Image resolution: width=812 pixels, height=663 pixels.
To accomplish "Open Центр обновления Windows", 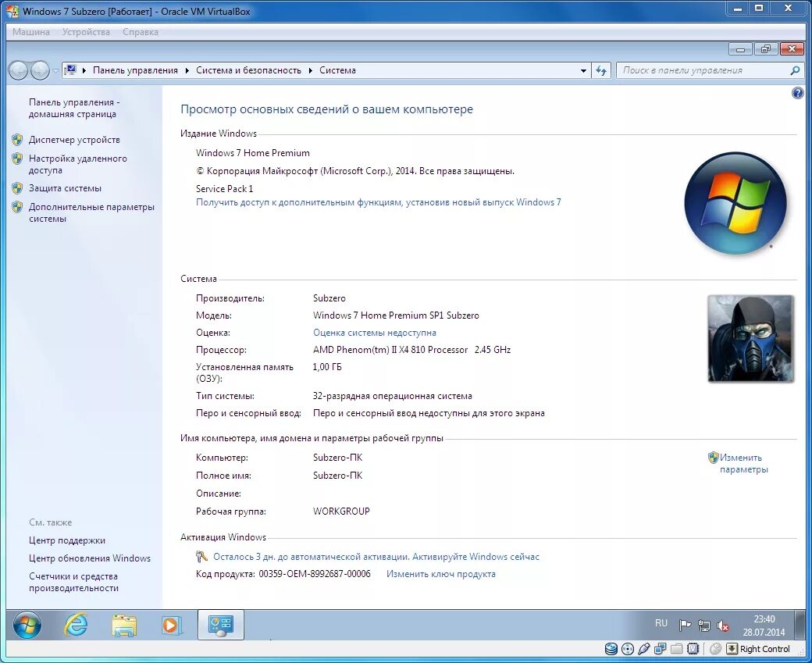I will [90, 558].
